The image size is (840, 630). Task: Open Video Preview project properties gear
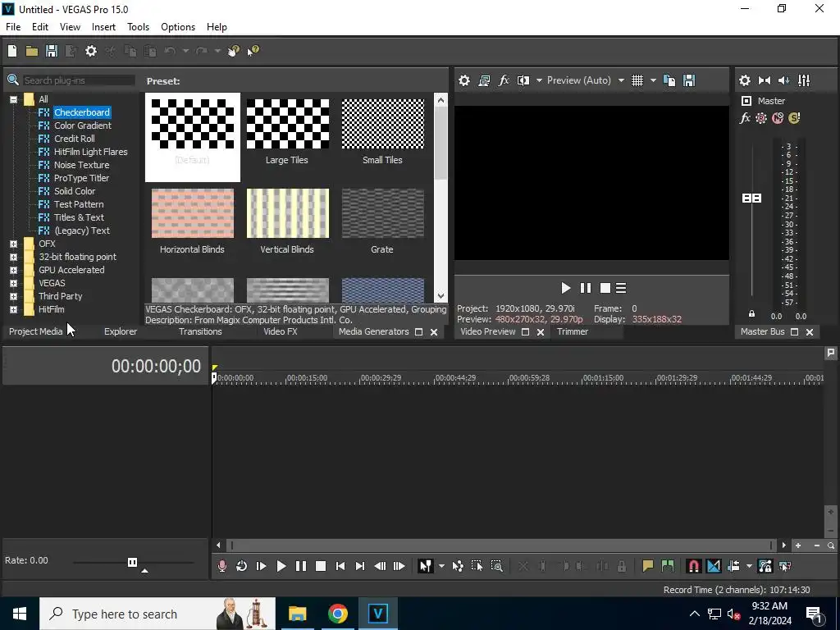(464, 80)
